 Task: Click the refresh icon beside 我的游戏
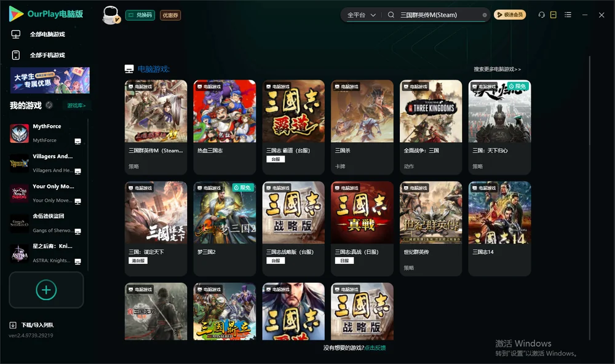point(49,105)
